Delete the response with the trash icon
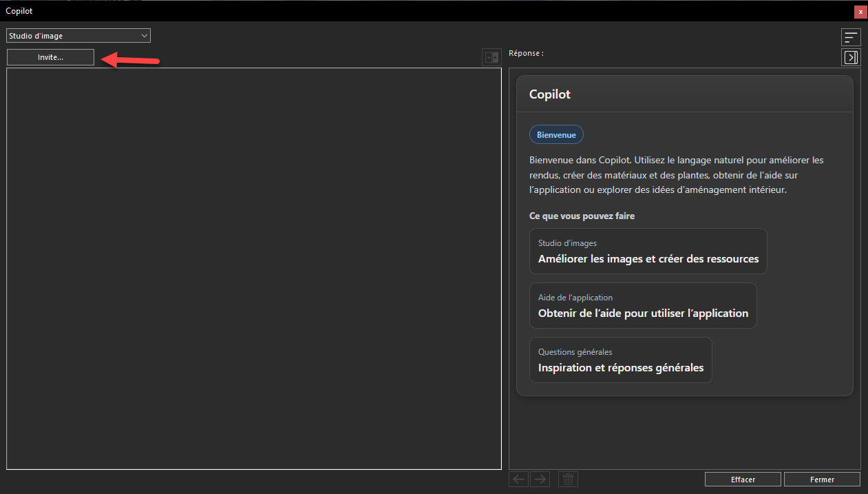 (x=569, y=479)
